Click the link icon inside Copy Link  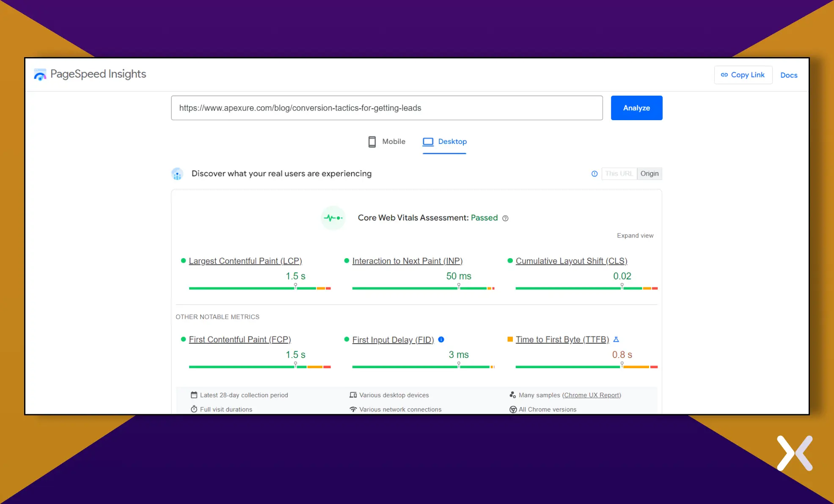(x=724, y=75)
